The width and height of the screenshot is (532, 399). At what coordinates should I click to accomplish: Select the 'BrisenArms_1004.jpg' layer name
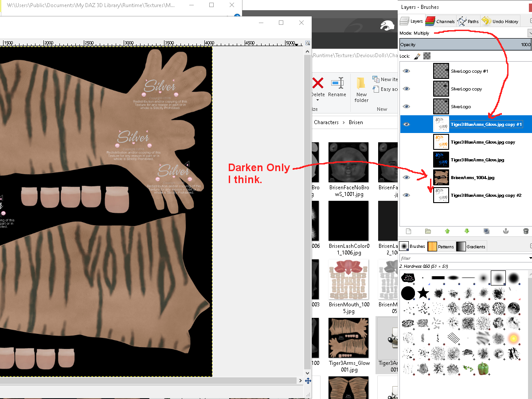[x=473, y=177]
